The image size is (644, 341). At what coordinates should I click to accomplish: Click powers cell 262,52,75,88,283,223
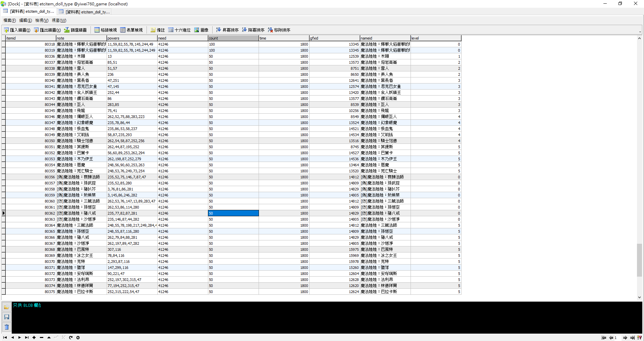click(132, 117)
